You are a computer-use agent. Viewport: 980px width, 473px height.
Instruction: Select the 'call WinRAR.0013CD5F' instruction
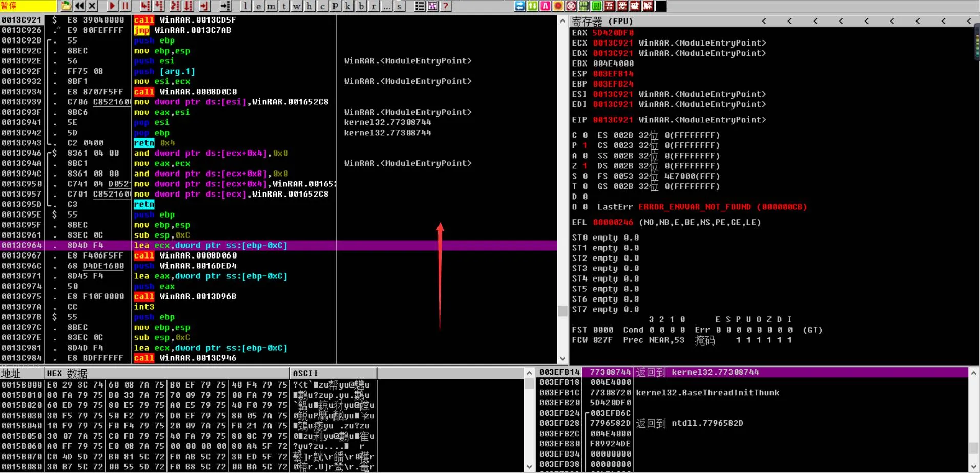click(185, 20)
